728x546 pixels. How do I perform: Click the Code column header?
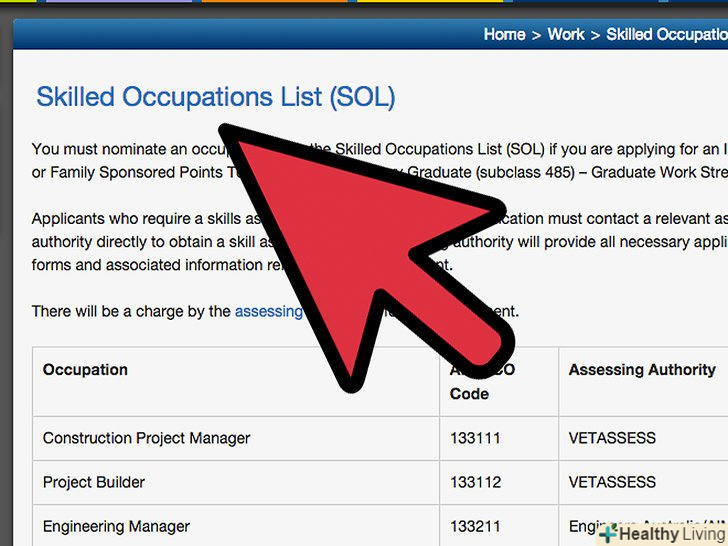[x=469, y=394]
